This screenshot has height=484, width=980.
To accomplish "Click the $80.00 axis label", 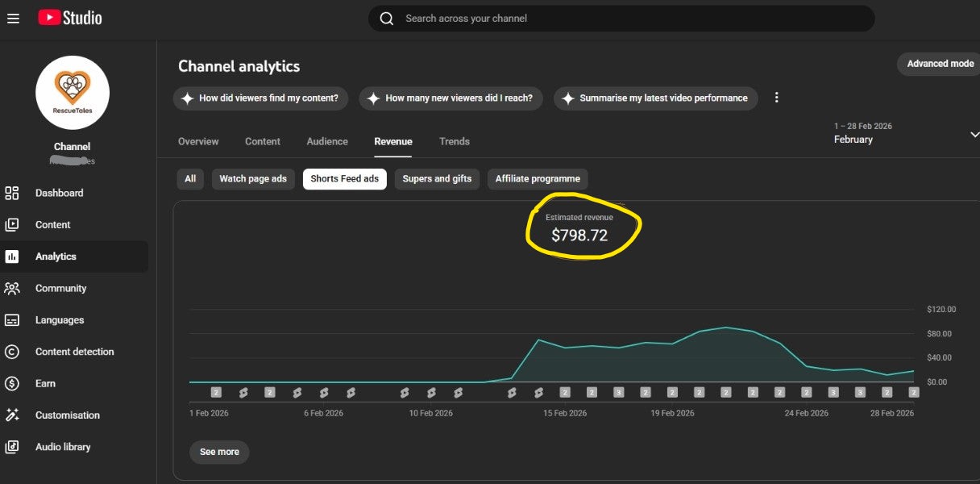I will 939,333.
